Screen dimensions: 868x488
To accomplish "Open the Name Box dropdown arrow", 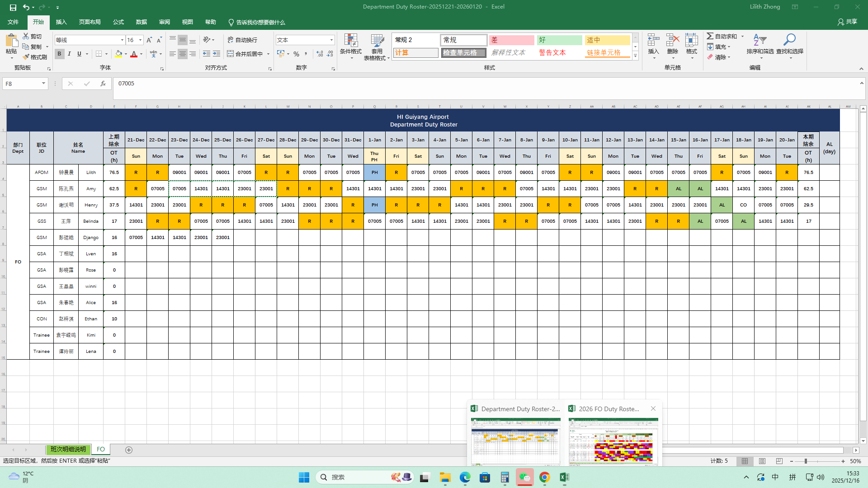I will (43, 84).
